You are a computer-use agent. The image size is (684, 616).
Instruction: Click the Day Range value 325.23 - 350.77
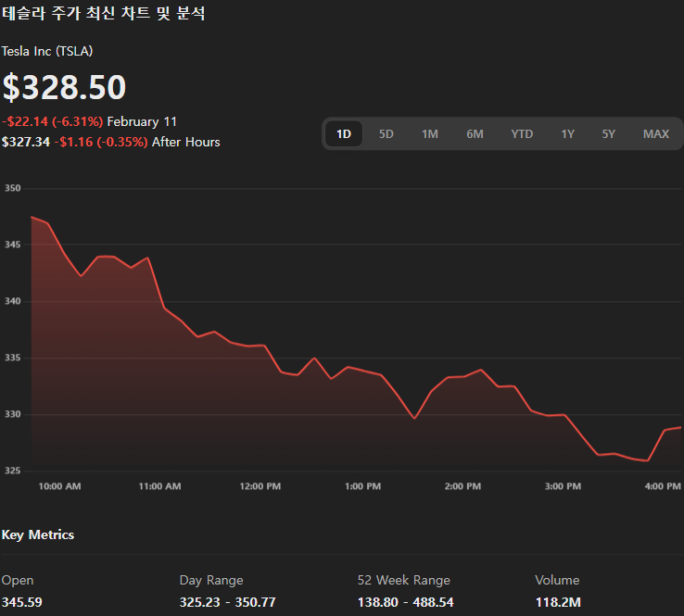[227, 602]
